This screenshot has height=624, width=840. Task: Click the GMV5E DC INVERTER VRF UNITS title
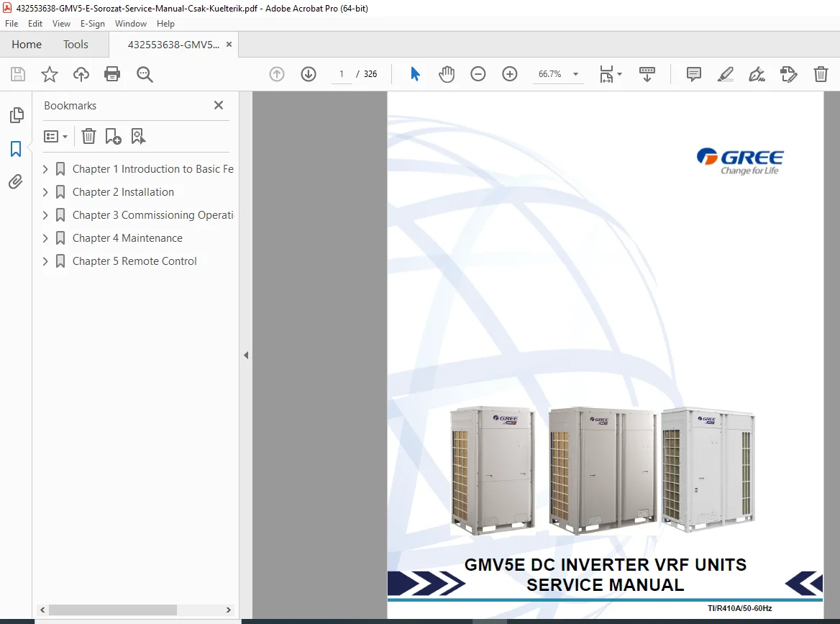(606, 564)
